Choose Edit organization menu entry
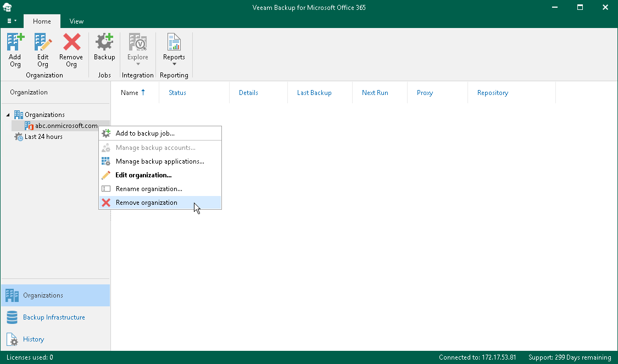This screenshot has width=618, height=364. coord(160,175)
